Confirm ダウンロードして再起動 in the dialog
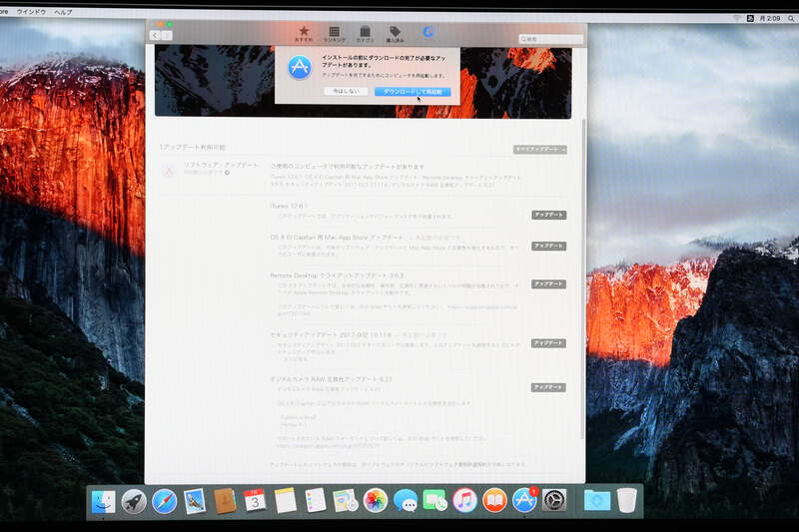 [412, 92]
